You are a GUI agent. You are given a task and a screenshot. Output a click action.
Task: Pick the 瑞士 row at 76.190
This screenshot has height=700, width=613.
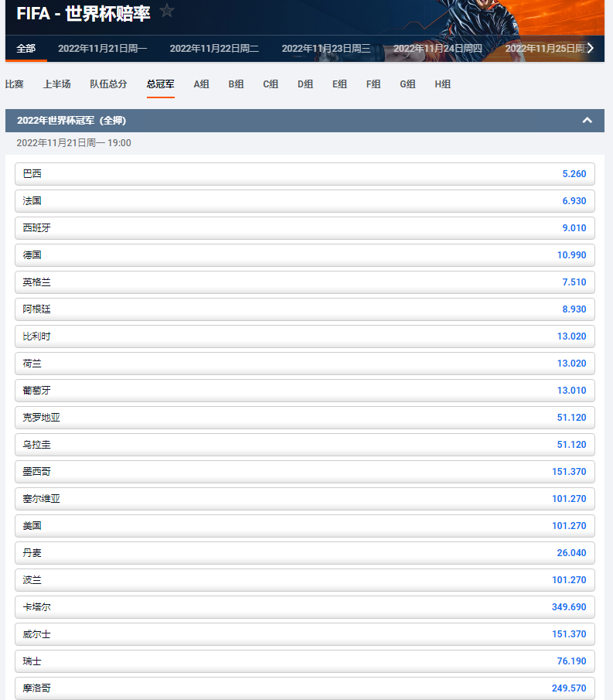(x=305, y=661)
